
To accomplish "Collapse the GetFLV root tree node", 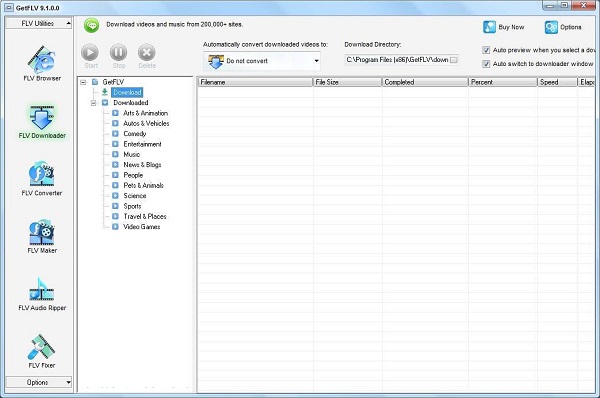I will 83,82.
